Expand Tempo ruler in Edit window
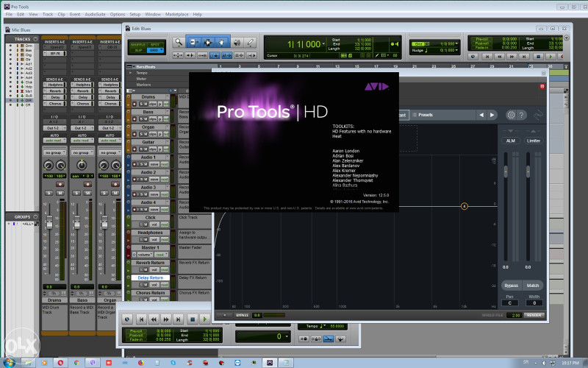This screenshot has width=588, height=368. tap(131, 73)
